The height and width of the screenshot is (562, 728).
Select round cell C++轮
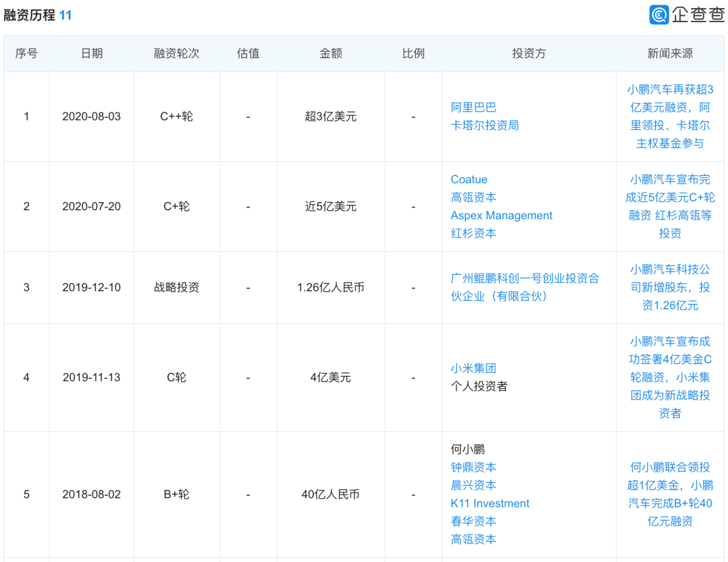click(x=177, y=116)
